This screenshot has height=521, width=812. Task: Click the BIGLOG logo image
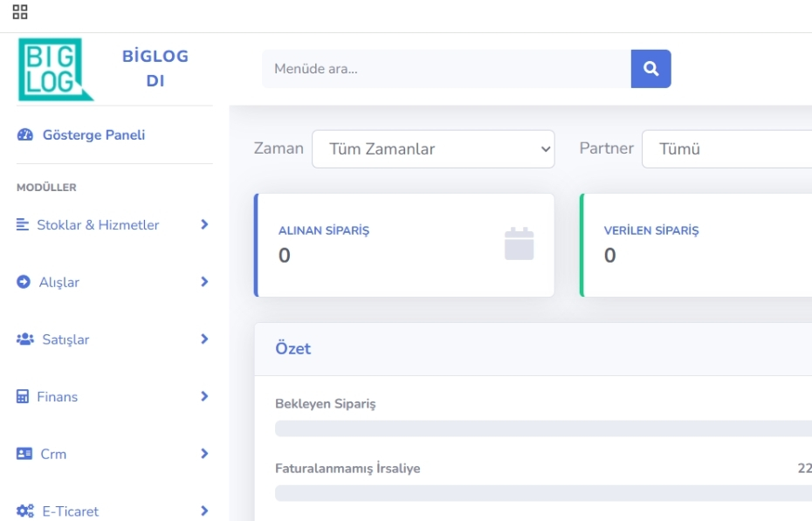(x=55, y=69)
